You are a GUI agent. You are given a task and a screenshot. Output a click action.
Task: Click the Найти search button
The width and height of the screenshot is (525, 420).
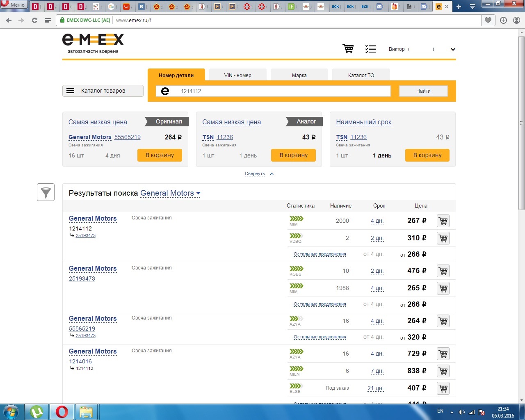tap(423, 91)
